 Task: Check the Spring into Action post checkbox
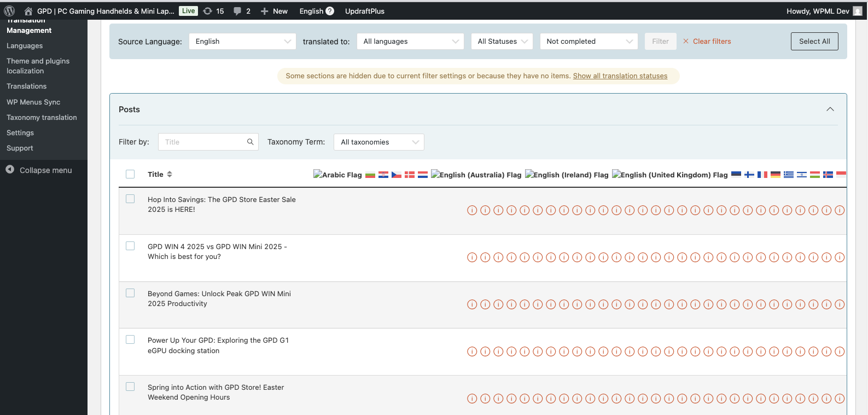coord(130,387)
